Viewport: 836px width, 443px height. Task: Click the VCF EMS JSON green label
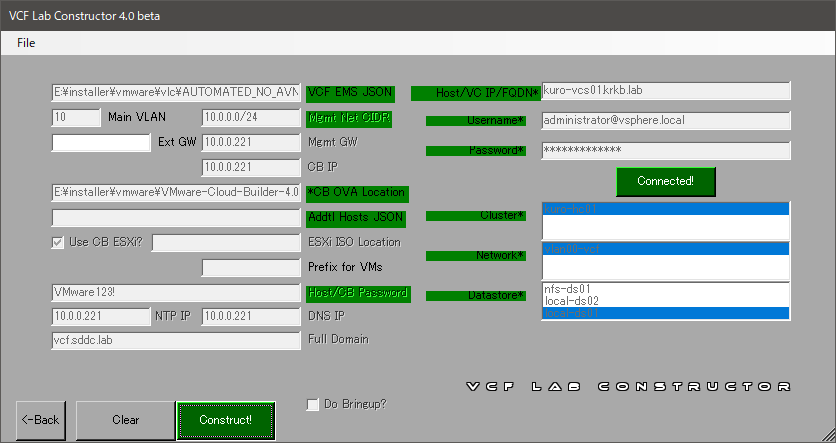[350, 93]
